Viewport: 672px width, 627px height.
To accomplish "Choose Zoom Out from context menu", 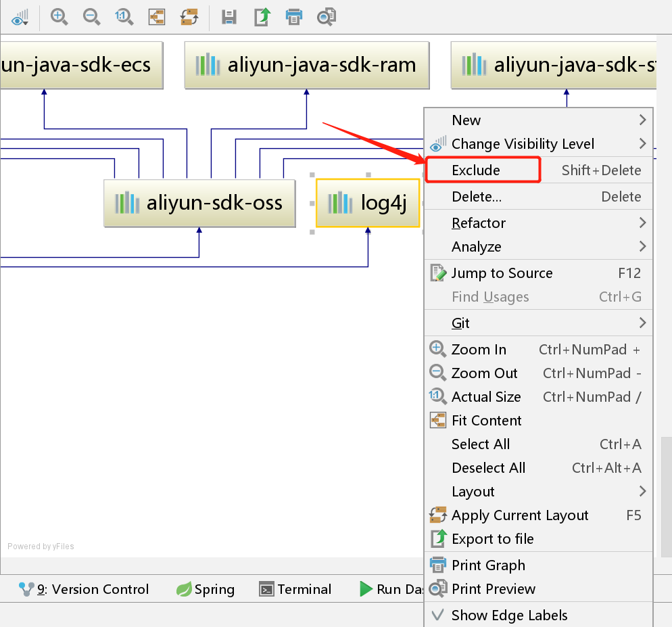I will coord(539,373).
